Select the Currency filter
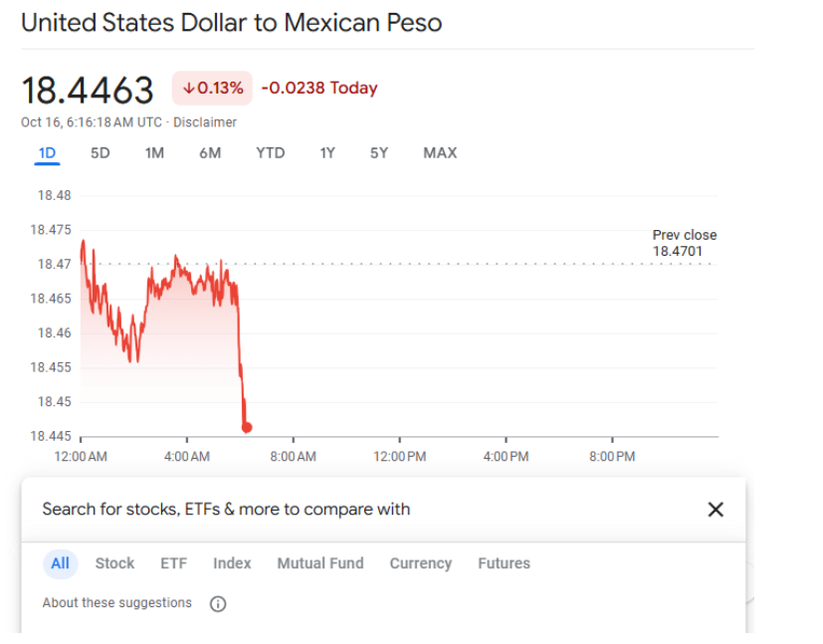Image resolution: width=823 pixels, height=644 pixels. 420,563
